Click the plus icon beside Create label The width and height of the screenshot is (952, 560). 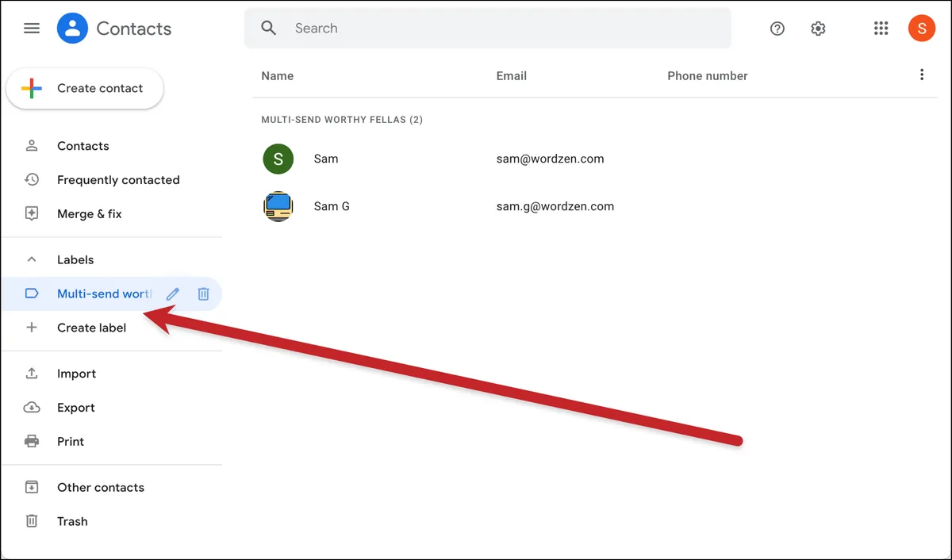[x=32, y=328]
